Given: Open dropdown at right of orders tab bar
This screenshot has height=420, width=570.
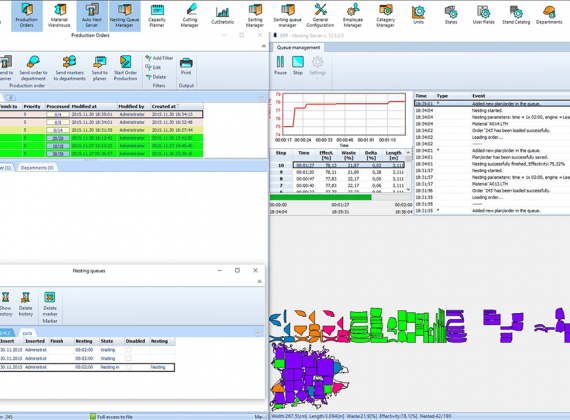Looking at the screenshot, I should pos(262,98).
